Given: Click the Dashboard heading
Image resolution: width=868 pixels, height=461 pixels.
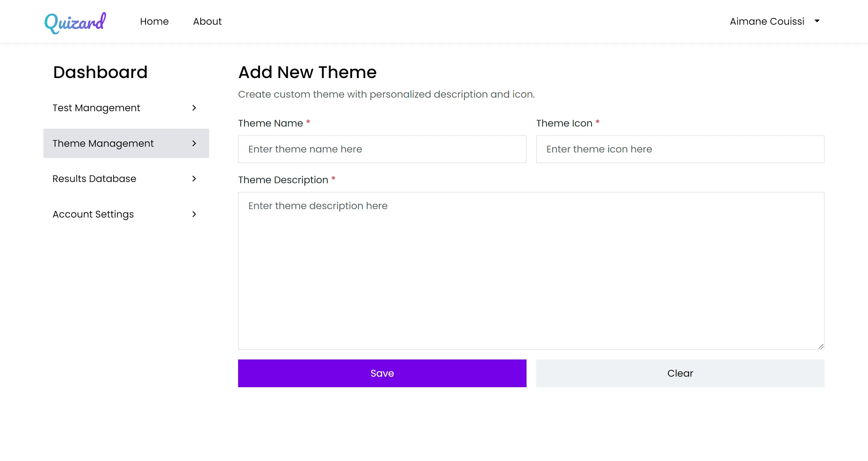Looking at the screenshot, I should point(100,72).
